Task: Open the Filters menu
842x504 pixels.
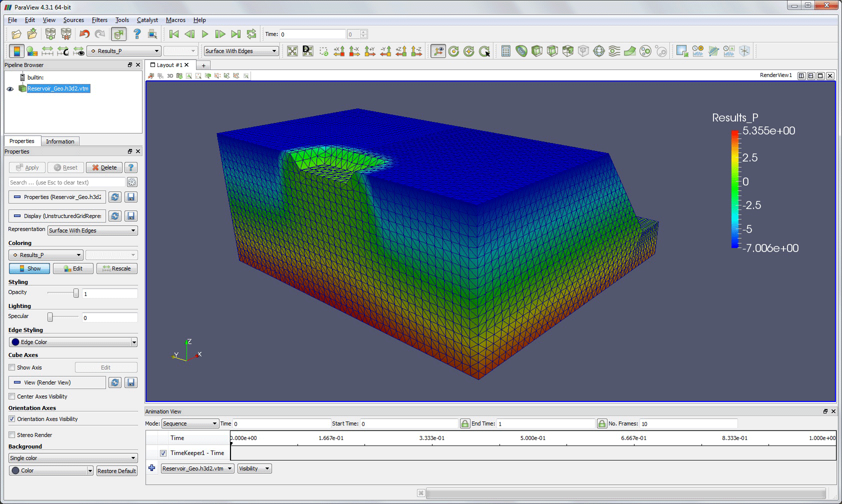Action: click(x=99, y=20)
